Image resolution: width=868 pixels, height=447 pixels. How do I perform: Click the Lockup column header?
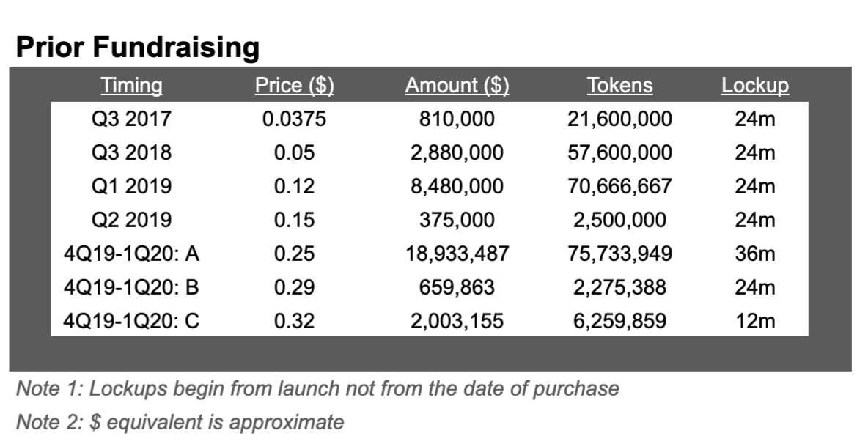tap(755, 85)
